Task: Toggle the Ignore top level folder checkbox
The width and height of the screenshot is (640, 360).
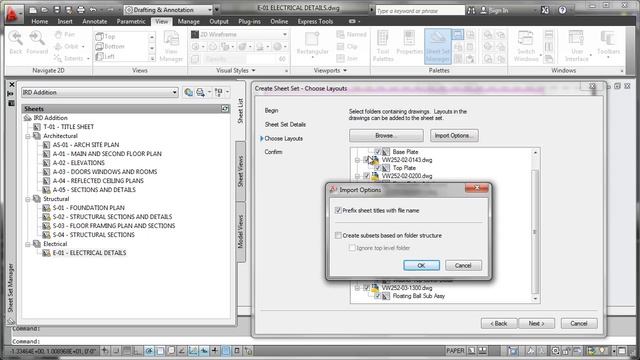Action: click(x=352, y=248)
